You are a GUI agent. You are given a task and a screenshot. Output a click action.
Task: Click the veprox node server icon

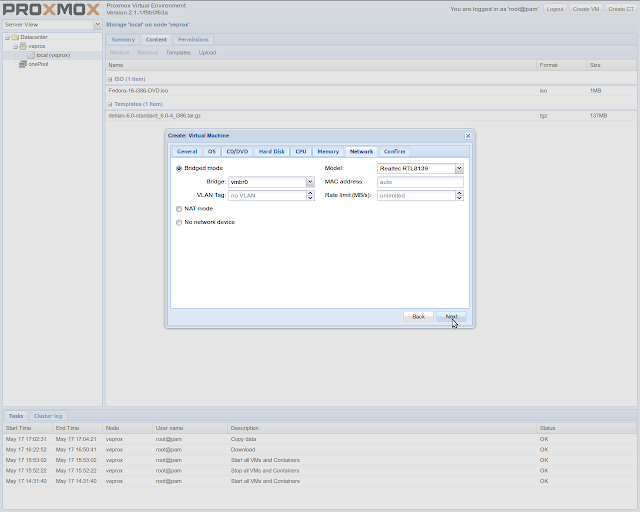(x=23, y=46)
